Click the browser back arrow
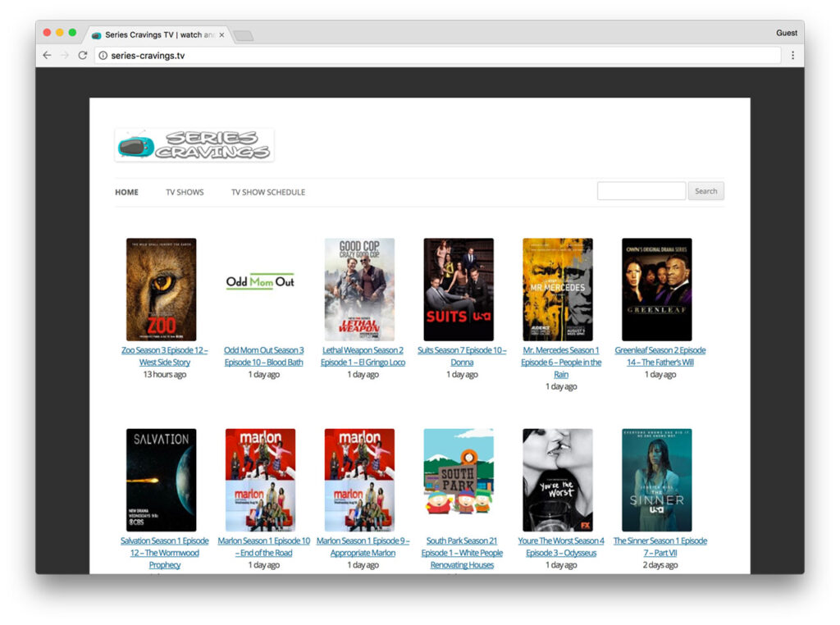Screen dimensions: 840x625 point(47,55)
